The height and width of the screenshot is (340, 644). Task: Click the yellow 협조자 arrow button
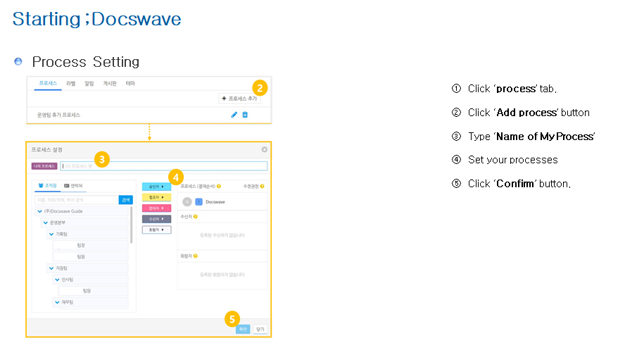click(156, 198)
